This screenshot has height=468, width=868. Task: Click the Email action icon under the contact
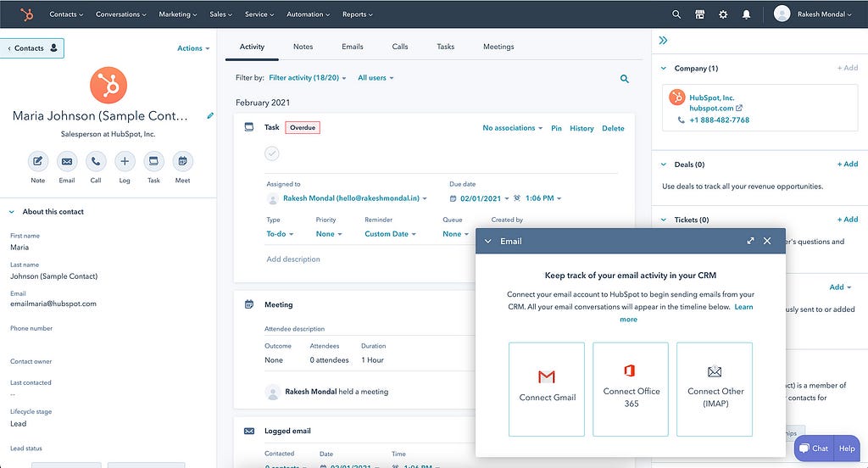tap(67, 161)
